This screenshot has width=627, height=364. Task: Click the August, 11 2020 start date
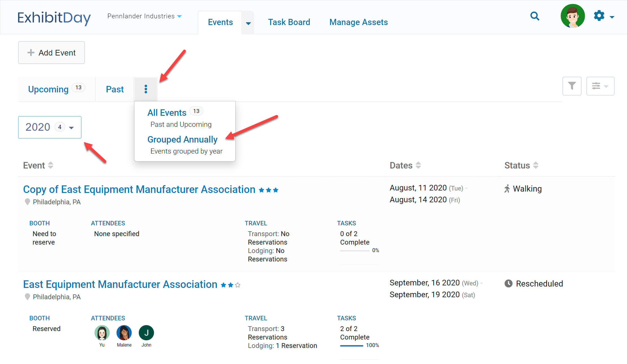click(x=418, y=188)
